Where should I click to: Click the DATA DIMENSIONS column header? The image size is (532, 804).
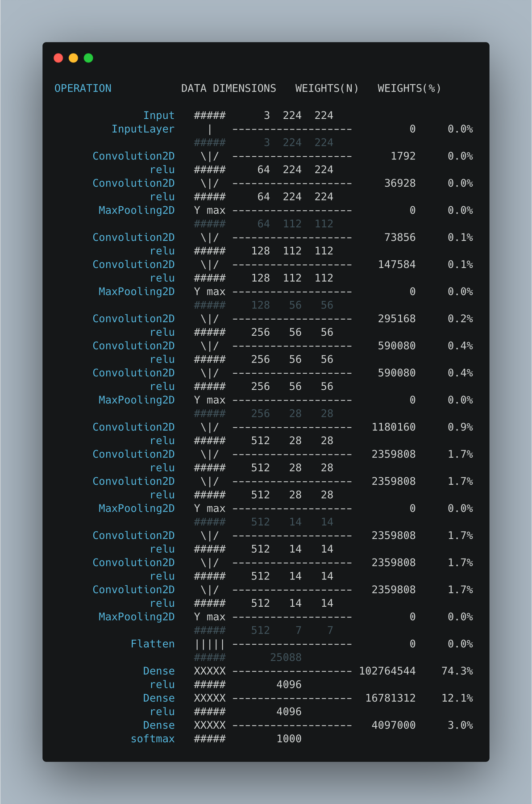click(x=229, y=88)
